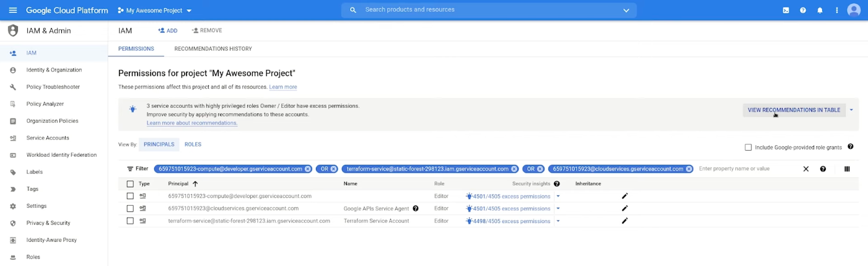Open Tags in the sidebar

pyautogui.click(x=32, y=189)
